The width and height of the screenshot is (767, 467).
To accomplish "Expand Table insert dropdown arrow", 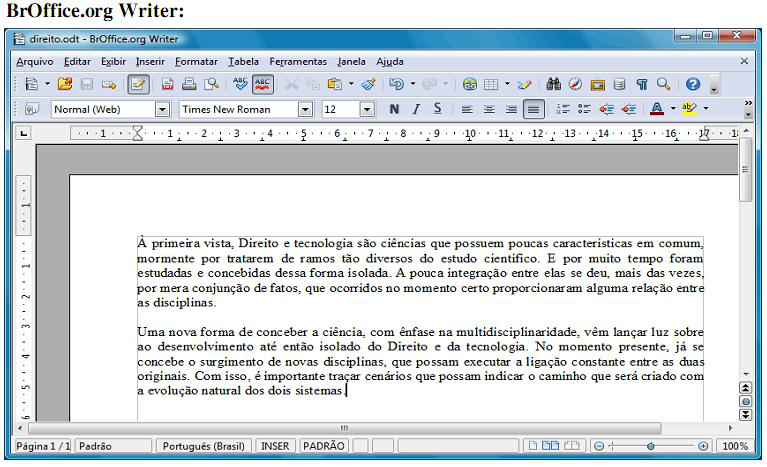I will (507, 84).
